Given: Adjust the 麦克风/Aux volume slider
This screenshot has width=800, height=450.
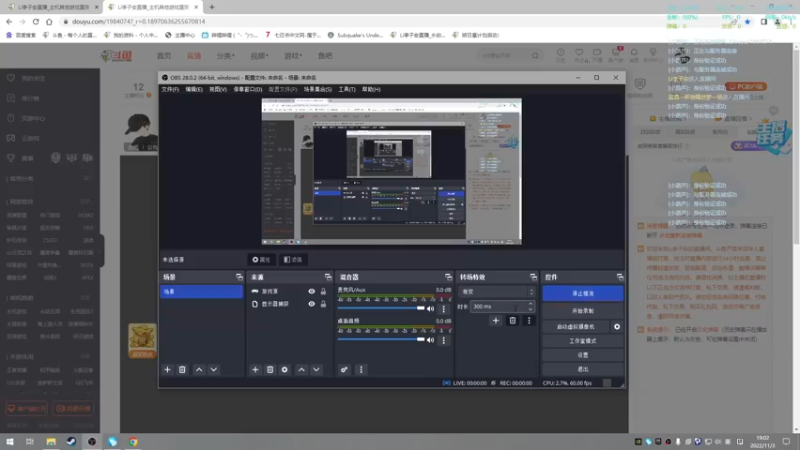Looking at the screenshot, I should point(381,309).
